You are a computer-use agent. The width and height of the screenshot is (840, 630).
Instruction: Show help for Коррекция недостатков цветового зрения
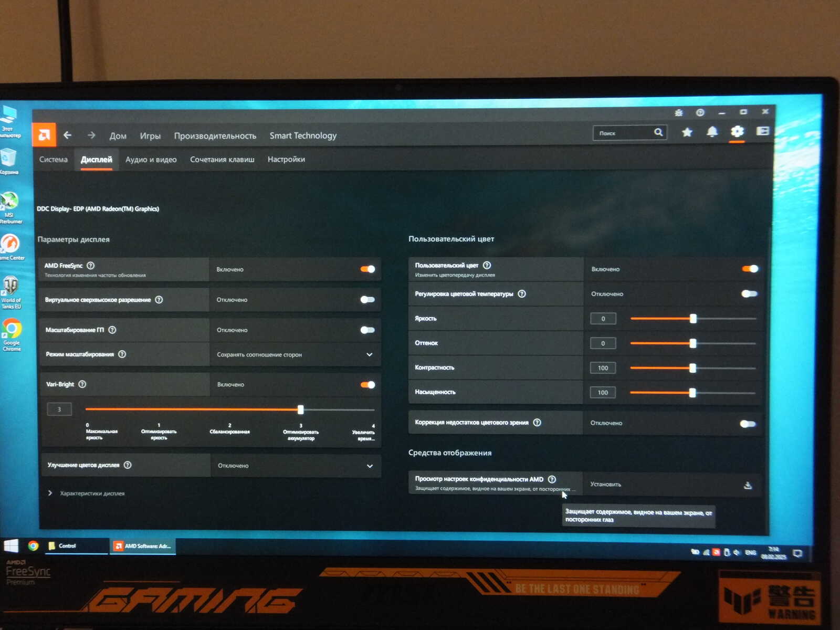click(537, 423)
